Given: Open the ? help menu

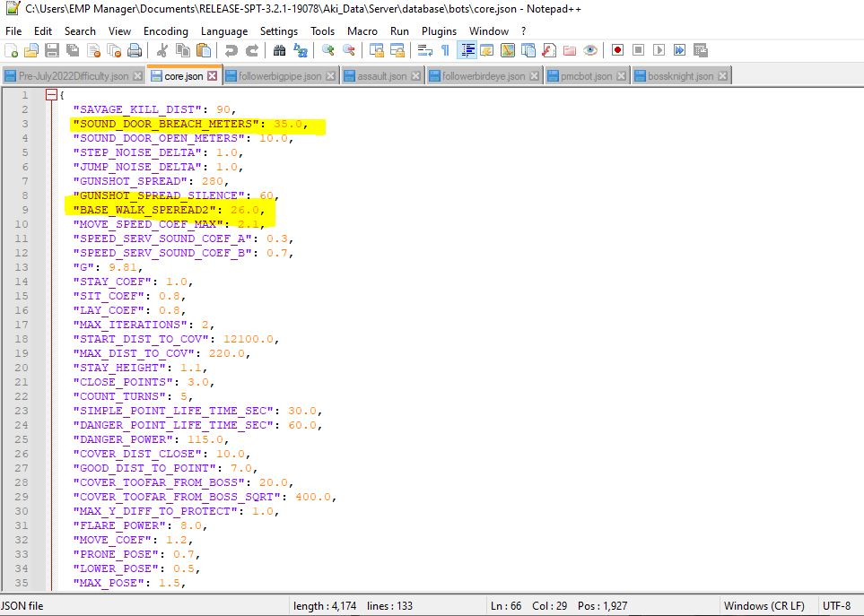Looking at the screenshot, I should pos(523,31).
